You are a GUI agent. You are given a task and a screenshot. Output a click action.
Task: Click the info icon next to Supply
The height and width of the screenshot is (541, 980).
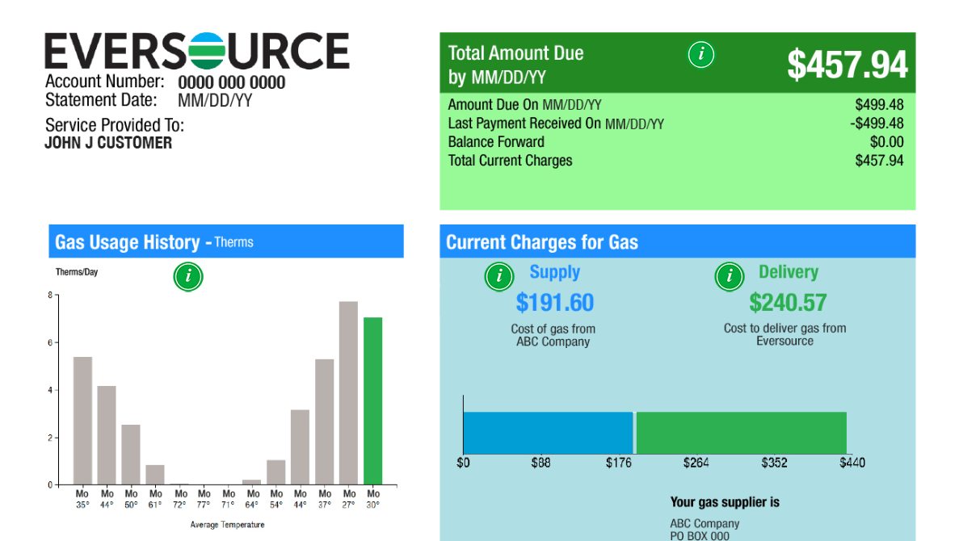click(499, 277)
